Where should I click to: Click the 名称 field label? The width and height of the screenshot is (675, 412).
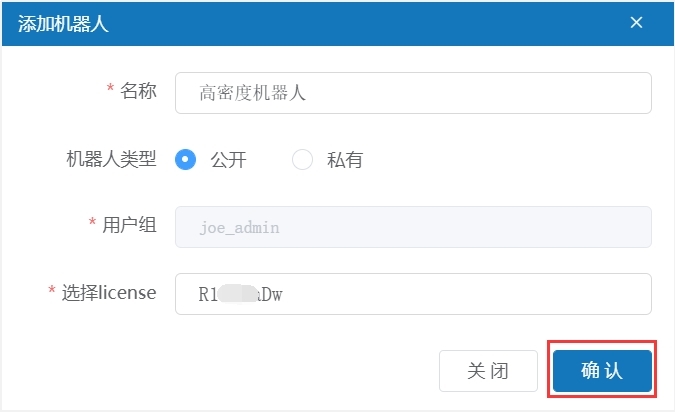pyautogui.click(x=138, y=91)
